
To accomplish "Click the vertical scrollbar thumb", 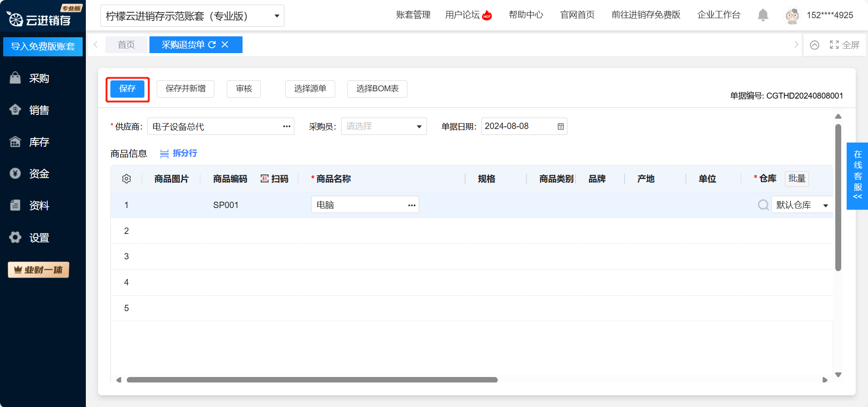I will click(x=838, y=198).
